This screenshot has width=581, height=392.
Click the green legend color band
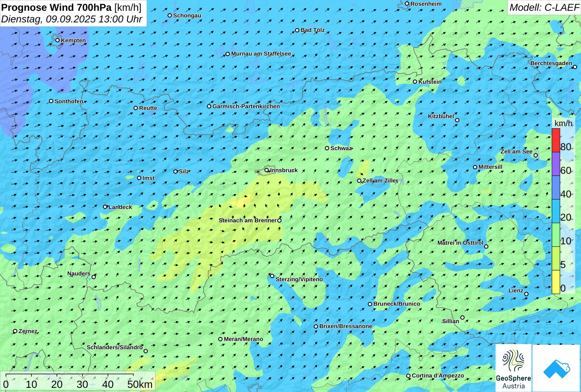coord(556,235)
